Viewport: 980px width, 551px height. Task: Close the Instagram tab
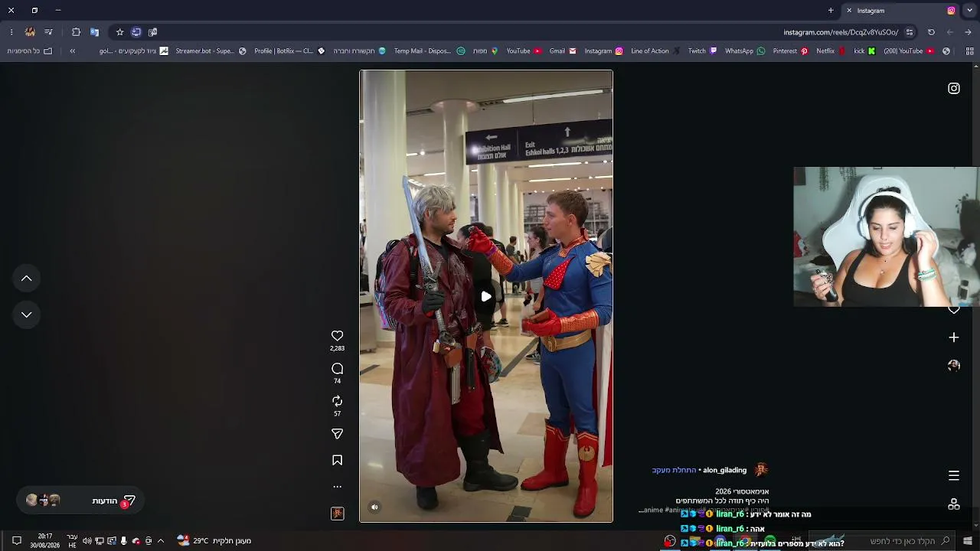click(x=849, y=11)
